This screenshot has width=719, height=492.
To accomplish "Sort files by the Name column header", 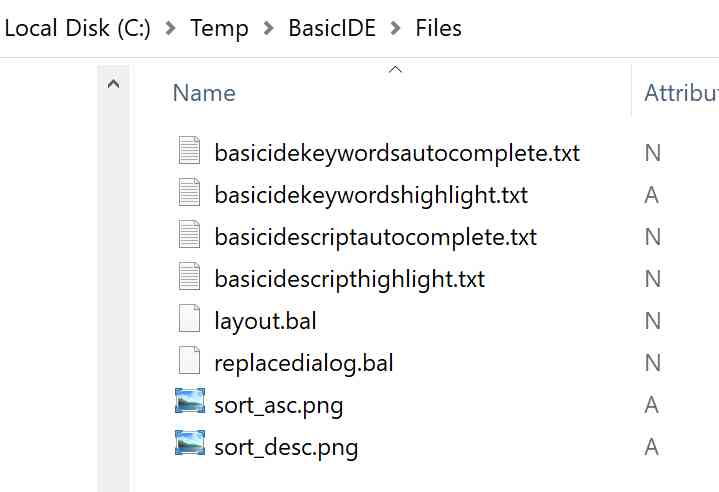I will [204, 93].
